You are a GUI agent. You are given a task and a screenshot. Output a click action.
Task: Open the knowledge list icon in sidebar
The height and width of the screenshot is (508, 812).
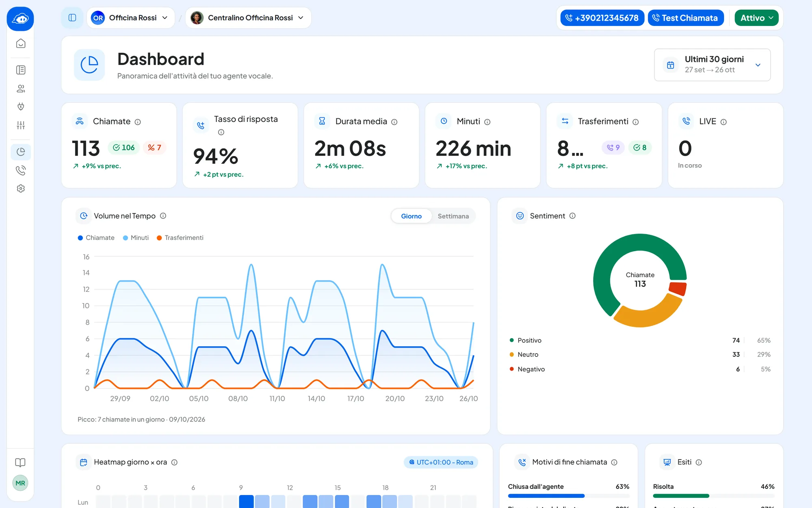pyautogui.click(x=21, y=70)
